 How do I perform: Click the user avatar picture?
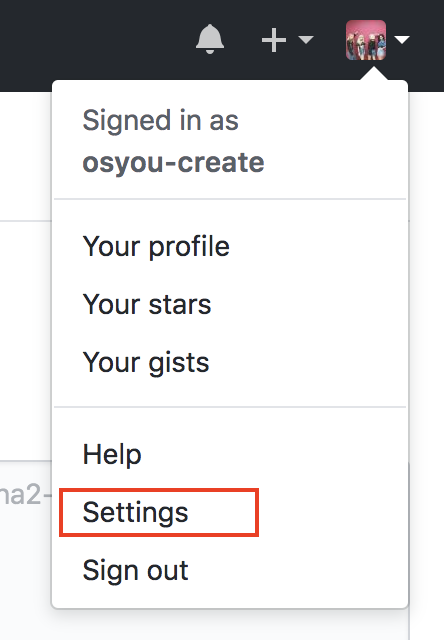point(366,40)
